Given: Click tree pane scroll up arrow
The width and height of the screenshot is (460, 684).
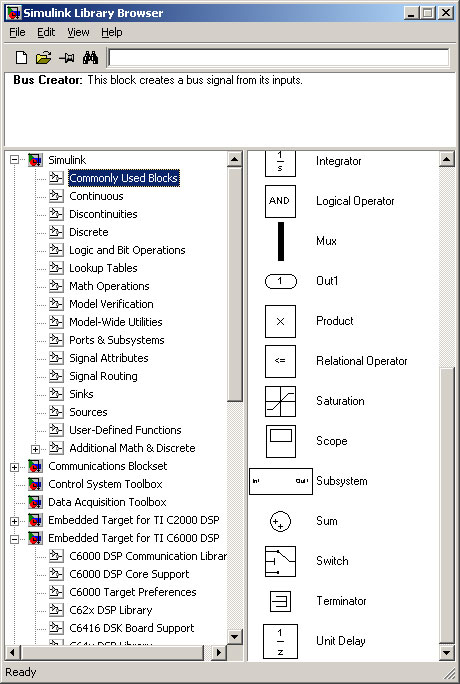Looking at the screenshot, I should point(235,159).
